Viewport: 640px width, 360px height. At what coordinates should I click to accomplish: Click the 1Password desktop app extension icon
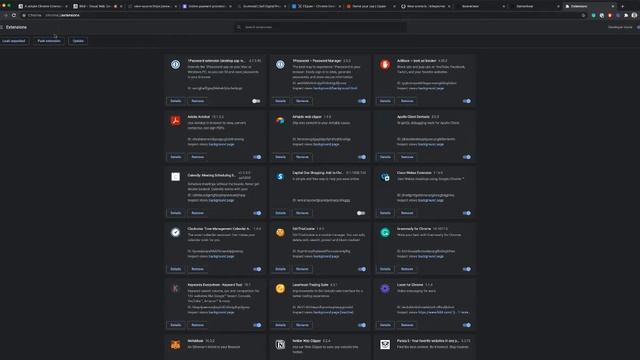point(176,64)
